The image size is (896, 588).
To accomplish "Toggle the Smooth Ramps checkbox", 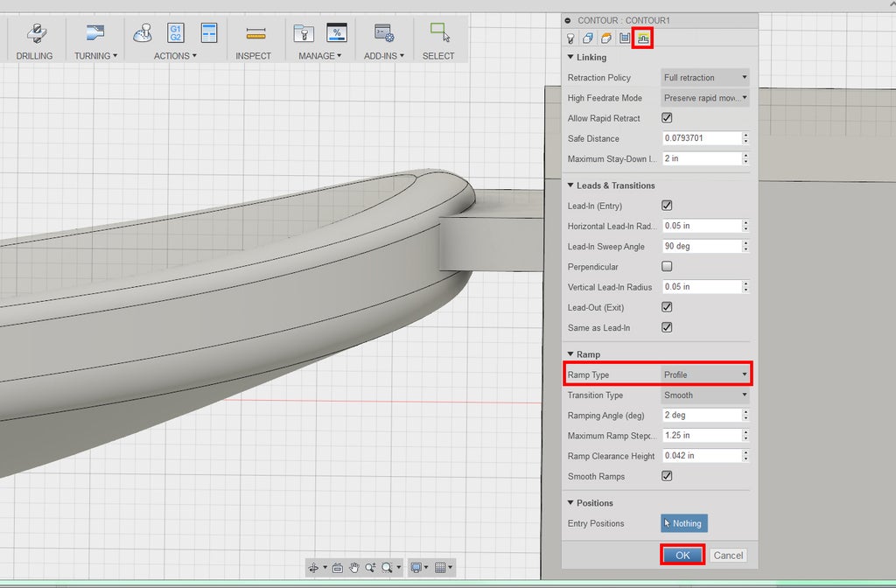I will [x=667, y=476].
